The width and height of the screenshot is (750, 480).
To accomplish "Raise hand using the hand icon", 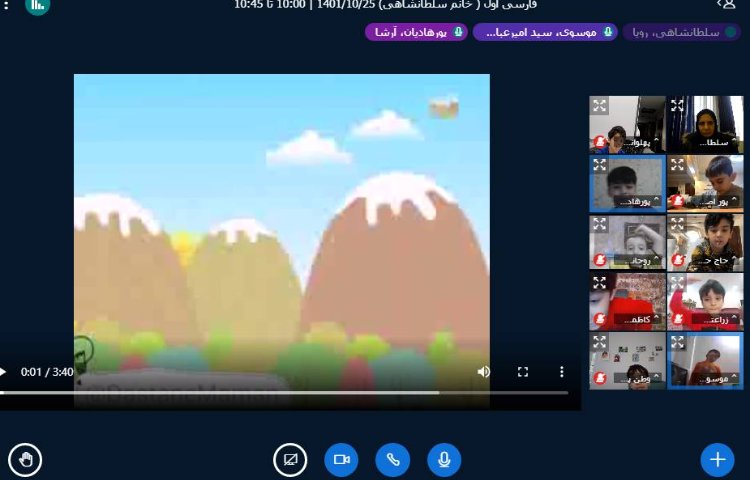I will [25, 460].
